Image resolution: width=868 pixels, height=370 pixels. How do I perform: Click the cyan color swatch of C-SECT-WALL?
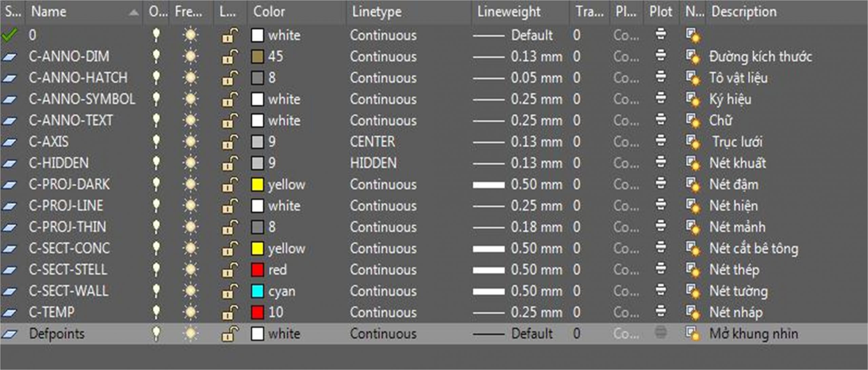[x=257, y=291]
